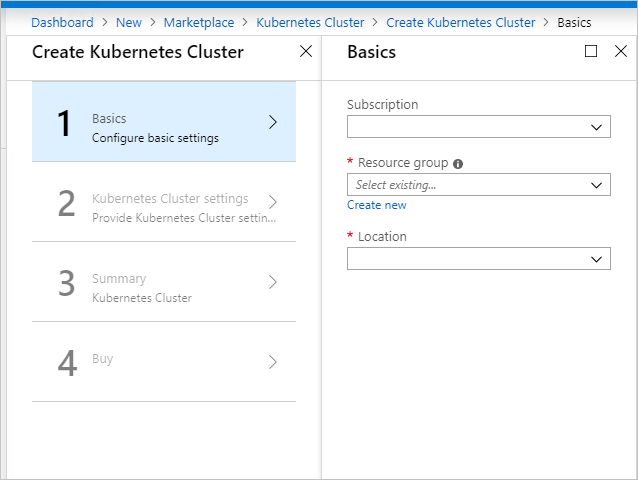Click the Create new link

click(376, 205)
